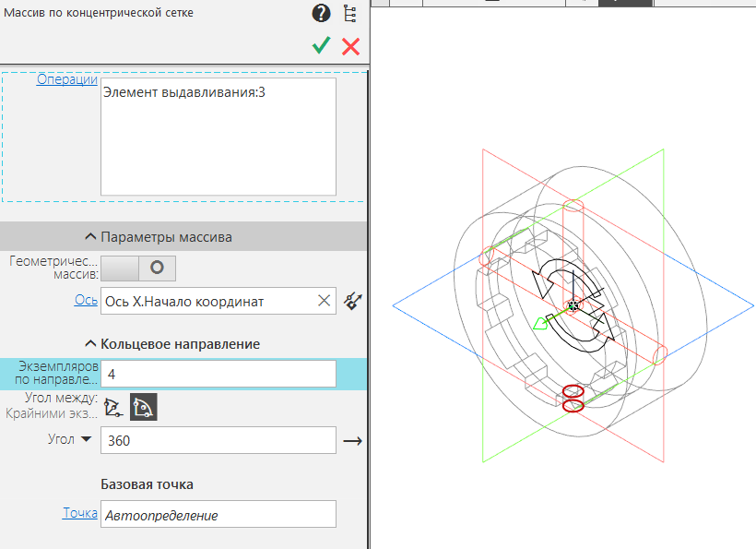The image size is (756, 549).
Task: Click the instance count field showing 4
Action: click(219, 374)
